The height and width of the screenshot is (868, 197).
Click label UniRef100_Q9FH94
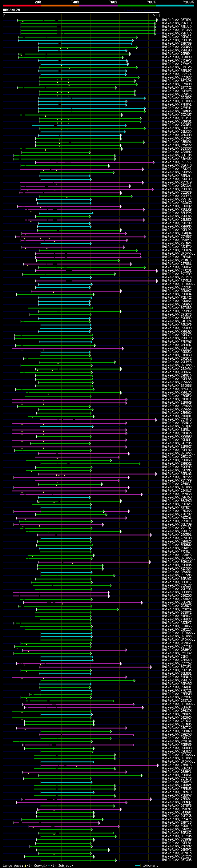[x=177, y=54]
